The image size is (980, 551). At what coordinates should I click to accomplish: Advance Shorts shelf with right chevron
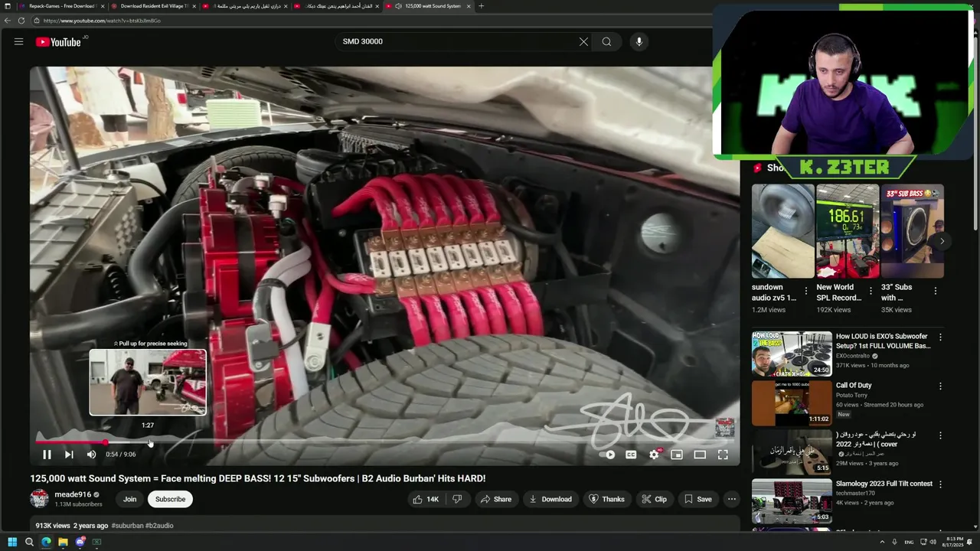[942, 241]
